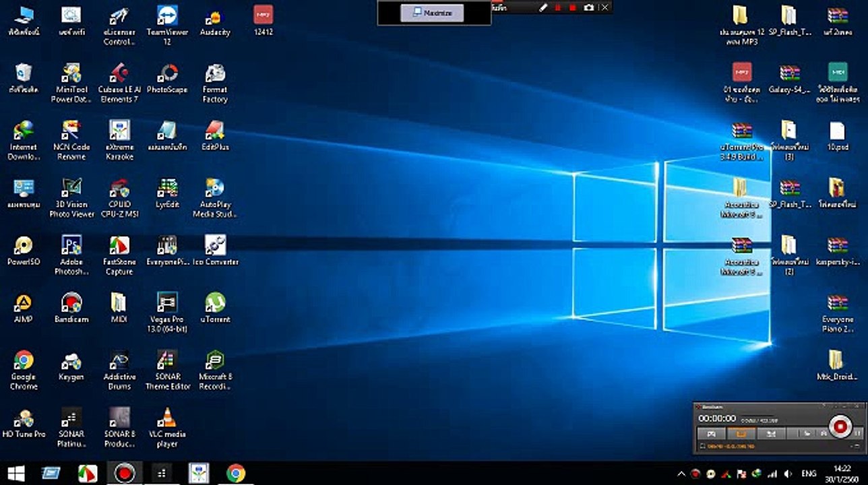
Task: Select the Bandicam desktop shortcut
Action: (x=71, y=307)
